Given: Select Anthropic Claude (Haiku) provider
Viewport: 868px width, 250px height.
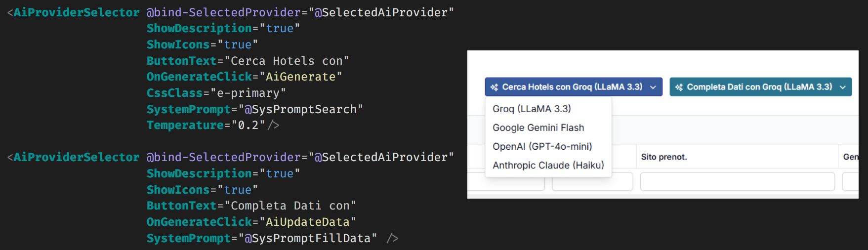Looking at the screenshot, I should [548, 165].
